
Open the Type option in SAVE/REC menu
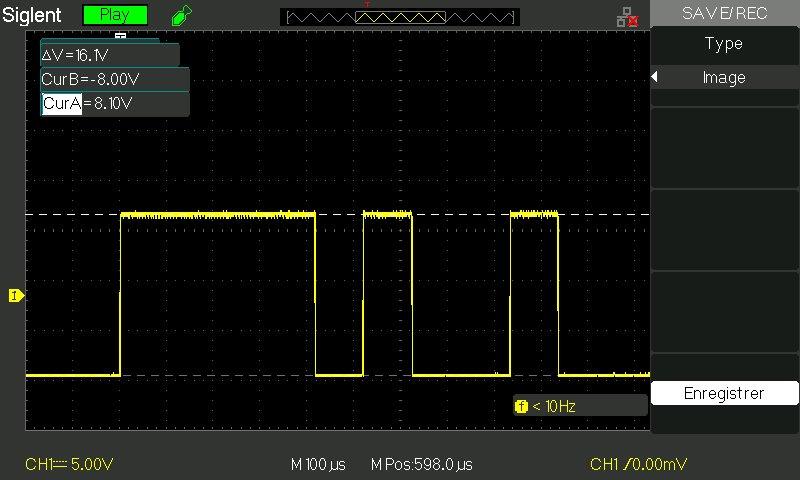(724, 44)
